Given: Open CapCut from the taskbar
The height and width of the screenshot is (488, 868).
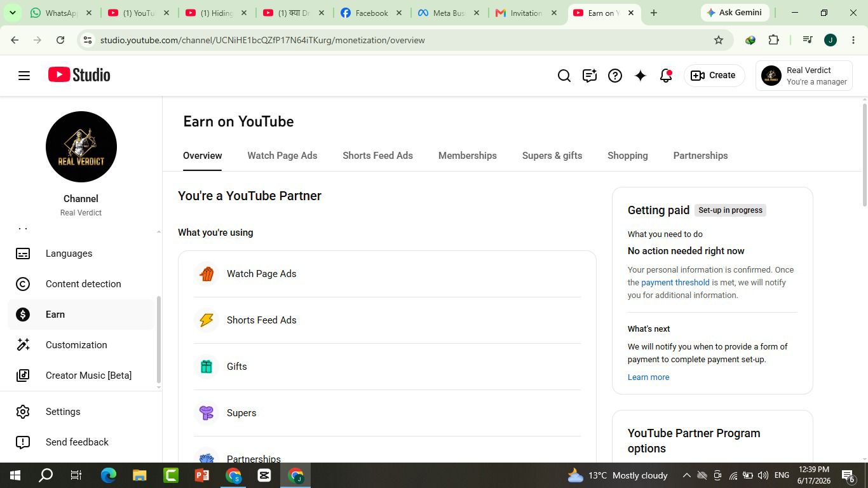Looking at the screenshot, I should [264, 475].
